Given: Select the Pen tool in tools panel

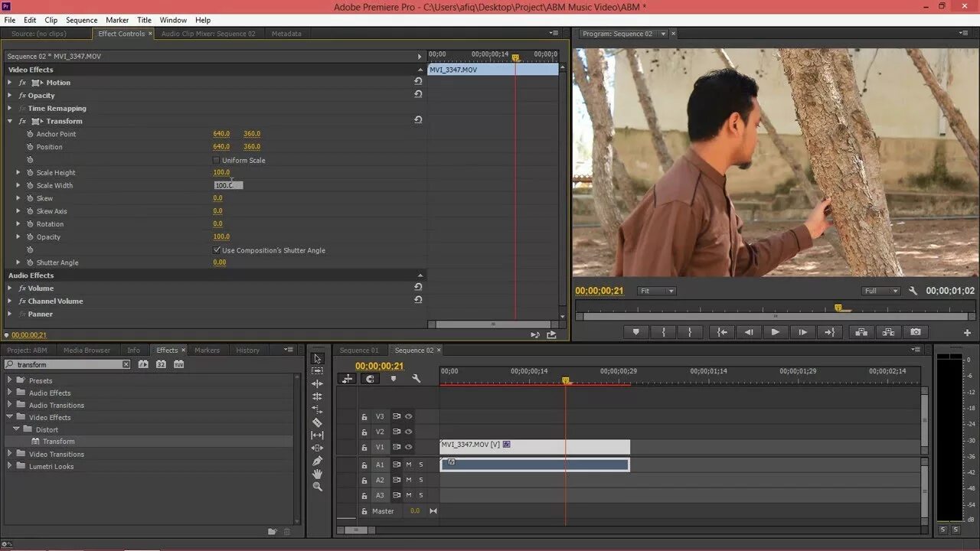Looking at the screenshot, I should 317,461.
